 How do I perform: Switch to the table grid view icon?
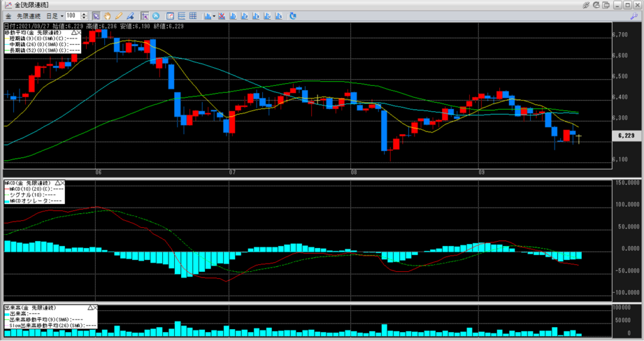coord(192,16)
